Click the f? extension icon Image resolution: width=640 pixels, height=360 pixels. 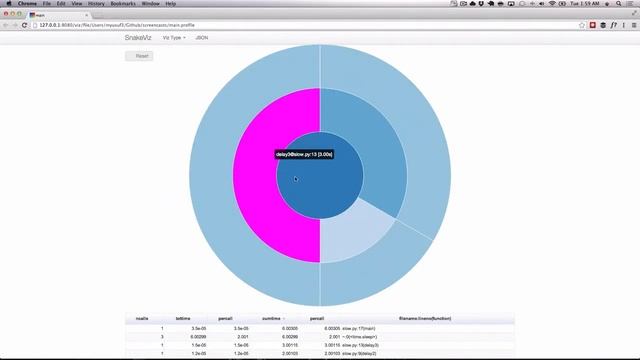click(x=613, y=25)
